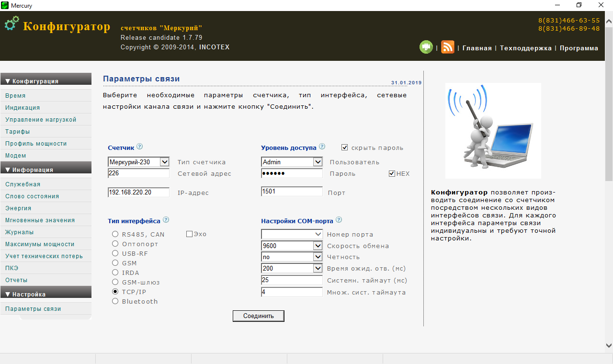The width and height of the screenshot is (613, 364).
Task: Choose the IRDA radio button
Action: tap(115, 273)
